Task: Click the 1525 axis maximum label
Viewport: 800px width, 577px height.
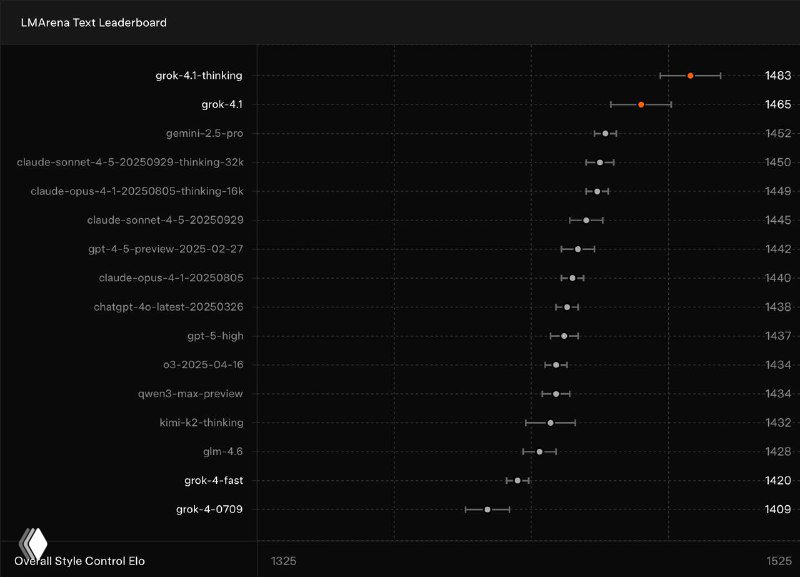Action: [778, 561]
